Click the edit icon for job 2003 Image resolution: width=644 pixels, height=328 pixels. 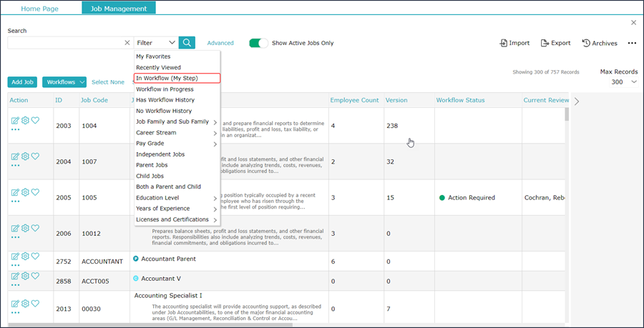[x=15, y=121]
